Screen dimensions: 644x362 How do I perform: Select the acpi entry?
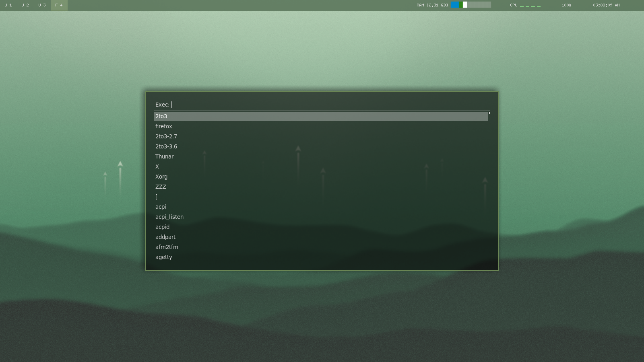pyautogui.click(x=321, y=207)
